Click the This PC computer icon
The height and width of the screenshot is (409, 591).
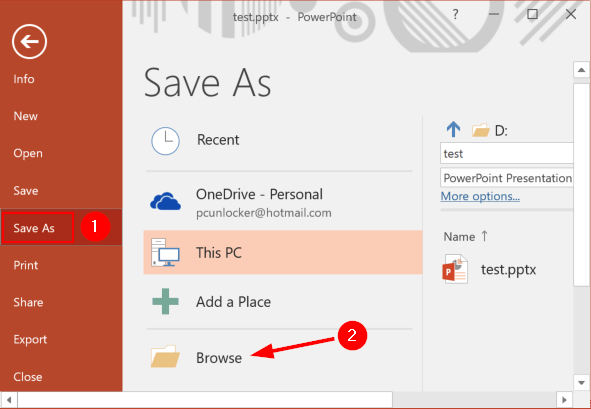coord(165,252)
